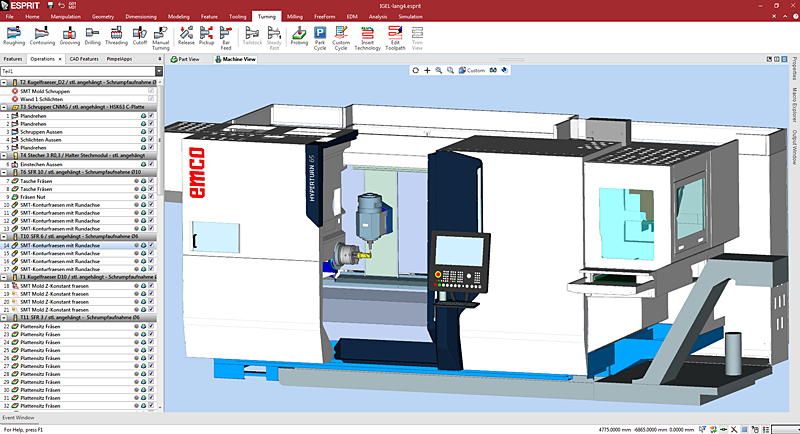This screenshot has width=800, height=434.
Task: Click the pan (cross) icon in viewport toolbar
Action: pos(427,70)
